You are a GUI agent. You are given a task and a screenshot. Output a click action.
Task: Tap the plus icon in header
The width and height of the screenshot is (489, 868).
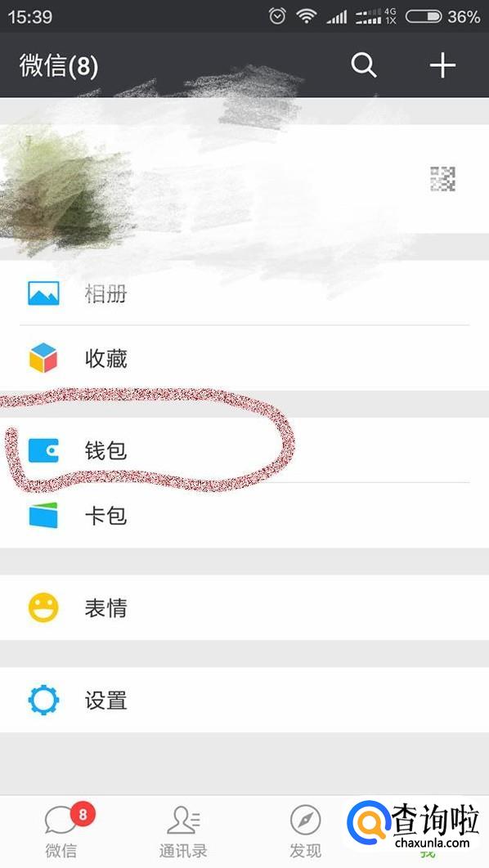[x=442, y=65]
